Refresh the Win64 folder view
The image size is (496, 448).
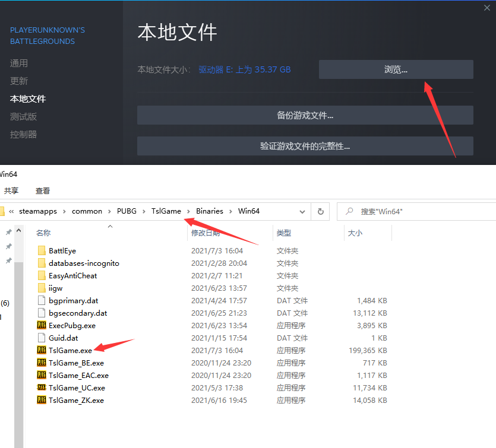click(320, 211)
